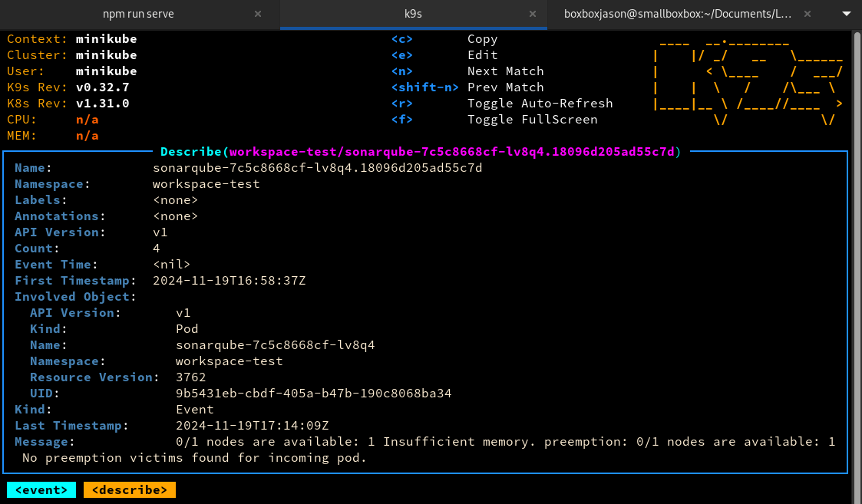Click the <f> Toggle FullScreen hint
This screenshot has width=862, height=504.
coord(494,119)
